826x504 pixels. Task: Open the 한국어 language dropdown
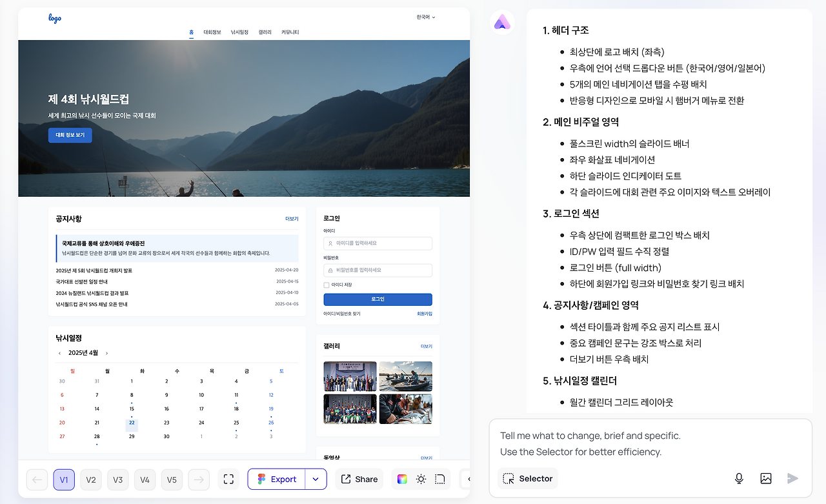click(424, 17)
